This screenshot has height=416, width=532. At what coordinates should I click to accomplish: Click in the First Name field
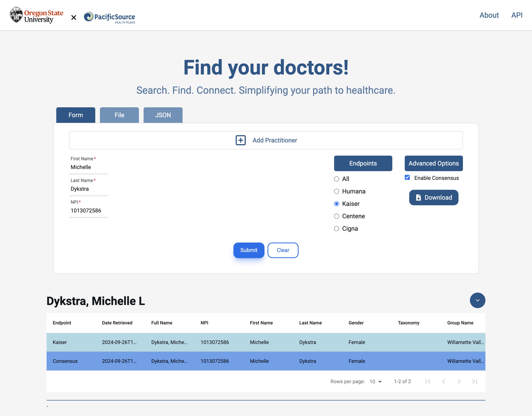[88, 167]
